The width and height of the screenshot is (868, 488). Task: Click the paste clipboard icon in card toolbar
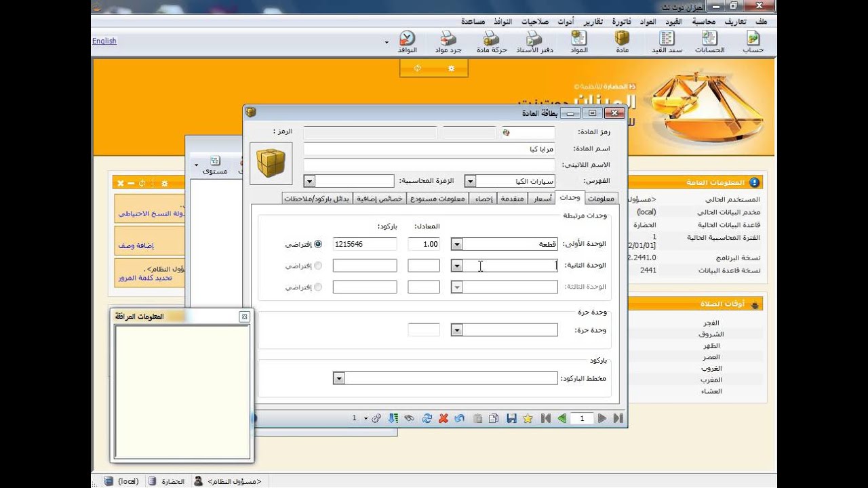point(477,419)
